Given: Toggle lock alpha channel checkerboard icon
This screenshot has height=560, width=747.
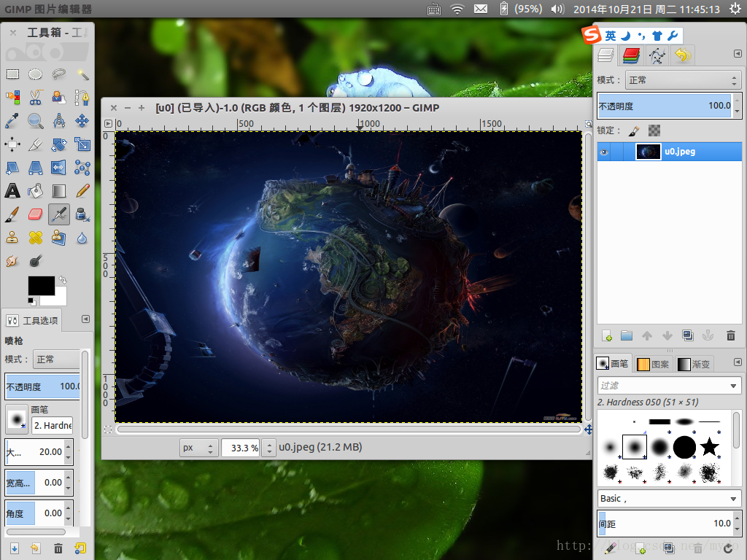Looking at the screenshot, I should point(654,131).
